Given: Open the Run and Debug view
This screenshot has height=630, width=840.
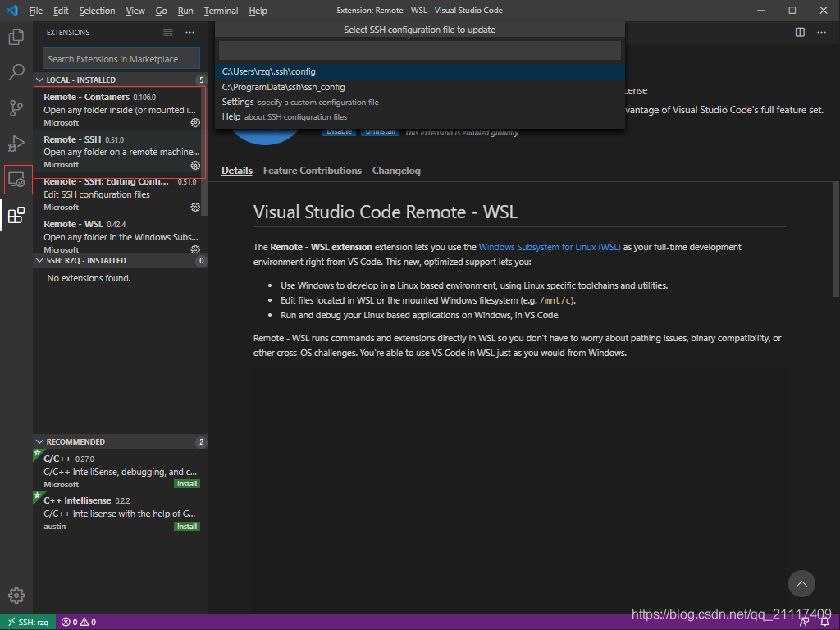Looking at the screenshot, I should (16, 144).
